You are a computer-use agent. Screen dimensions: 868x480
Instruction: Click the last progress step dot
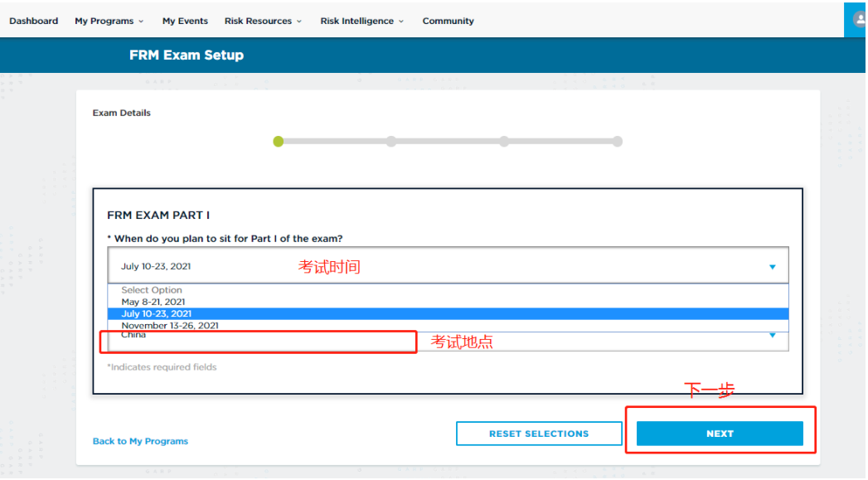(618, 142)
